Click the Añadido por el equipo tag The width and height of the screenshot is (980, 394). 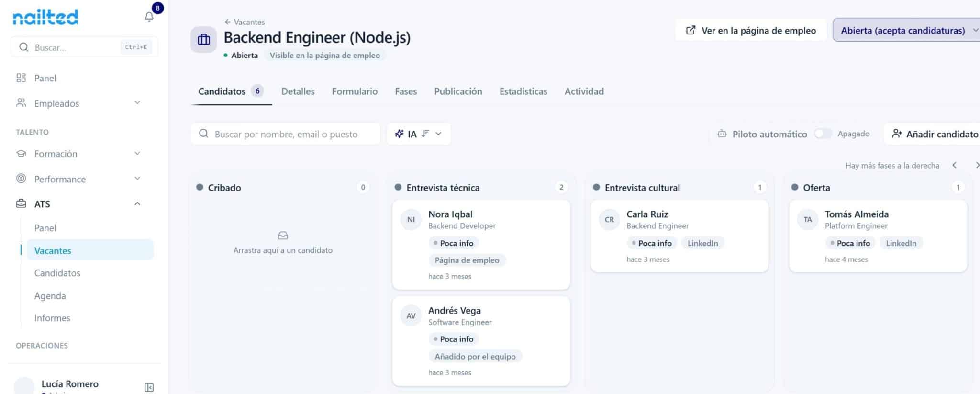click(475, 356)
